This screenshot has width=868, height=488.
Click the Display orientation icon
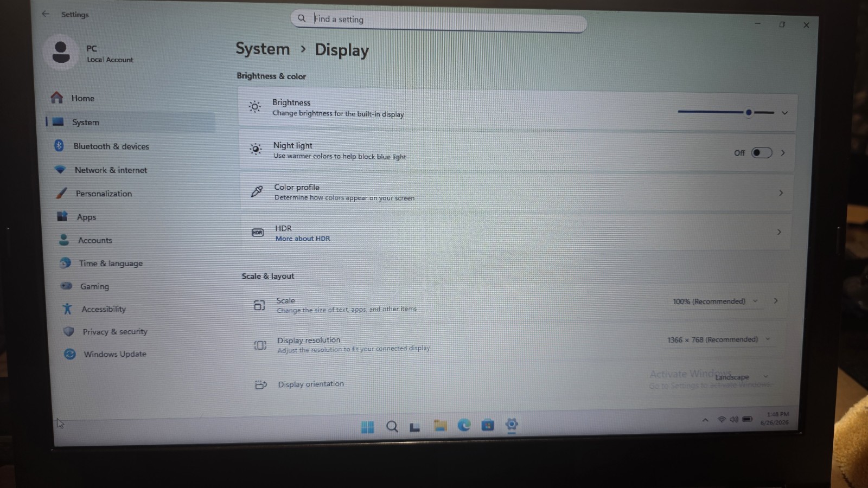coord(261,384)
